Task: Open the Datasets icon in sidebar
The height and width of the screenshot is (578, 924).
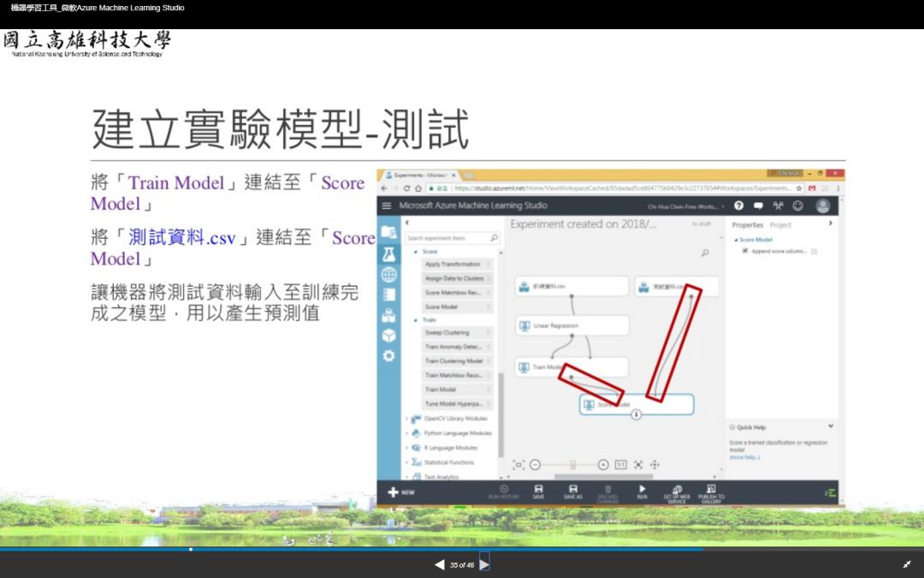Action: click(x=388, y=315)
